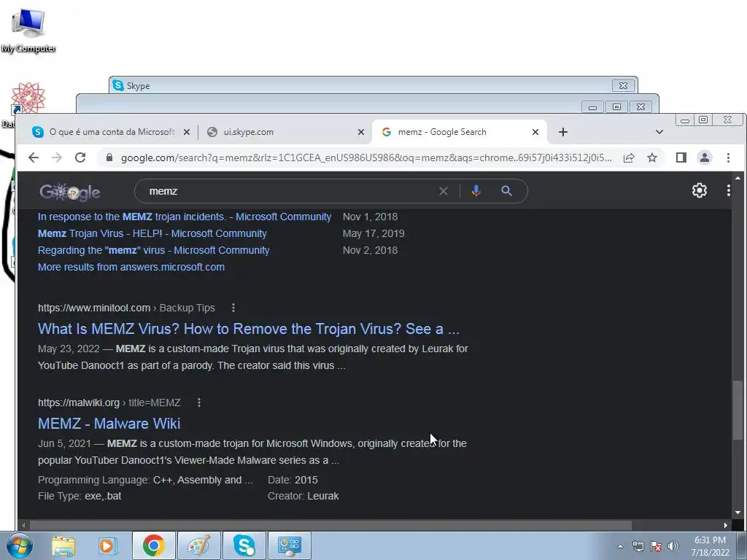Show hidden system tray icons

coord(620,547)
